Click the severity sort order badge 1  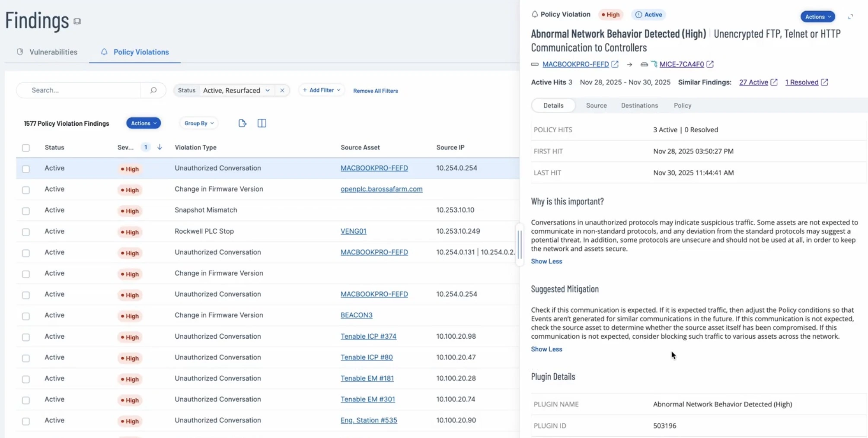pyautogui.click(x=146, y=147)
